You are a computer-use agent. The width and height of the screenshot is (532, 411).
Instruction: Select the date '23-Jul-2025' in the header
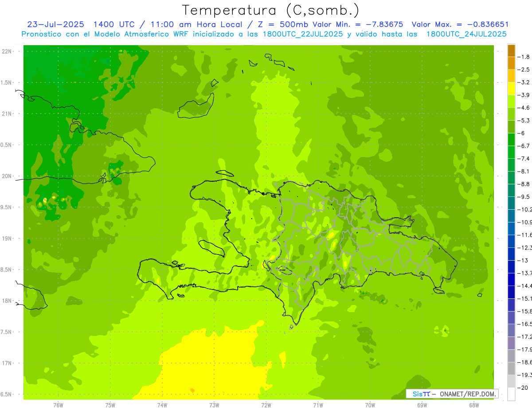tap(55, 24)
